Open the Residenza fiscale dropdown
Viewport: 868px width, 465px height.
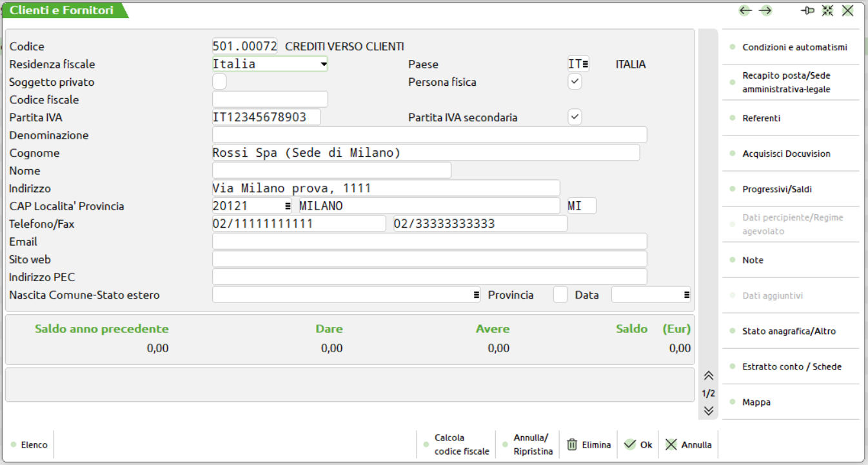point(323,64)
